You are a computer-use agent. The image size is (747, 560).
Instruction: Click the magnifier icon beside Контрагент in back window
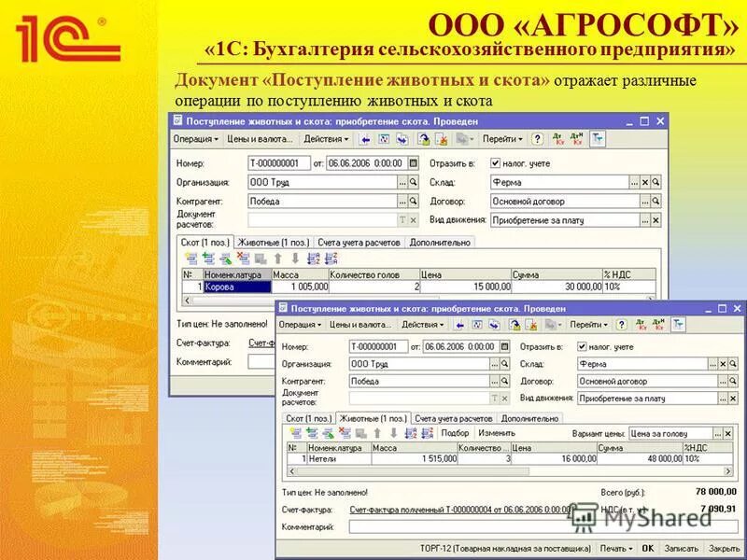coord(414,201)
